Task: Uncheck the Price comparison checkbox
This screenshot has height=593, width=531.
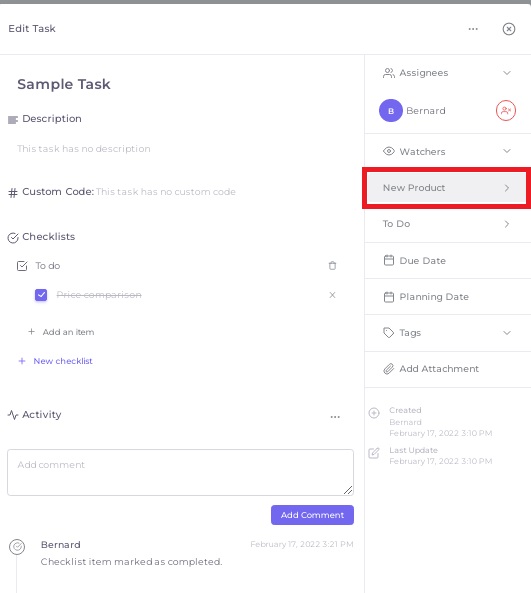Action: [x=41, y=295]
